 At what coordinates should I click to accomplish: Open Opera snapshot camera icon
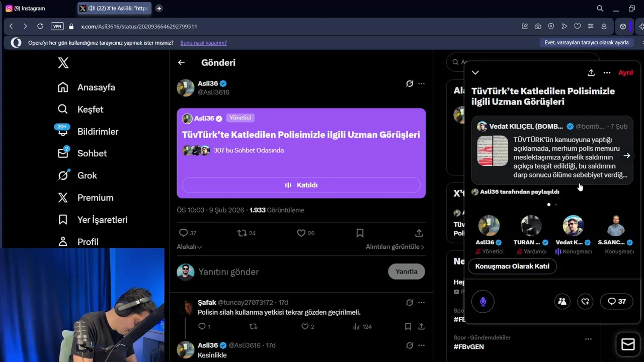pyautogui.click(x=538, y=26)
